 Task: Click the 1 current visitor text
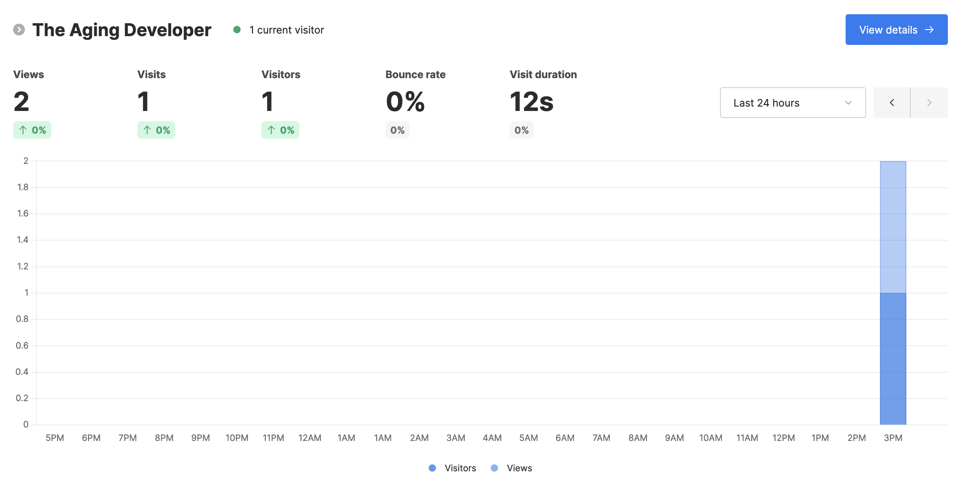(x=287, y=30)
